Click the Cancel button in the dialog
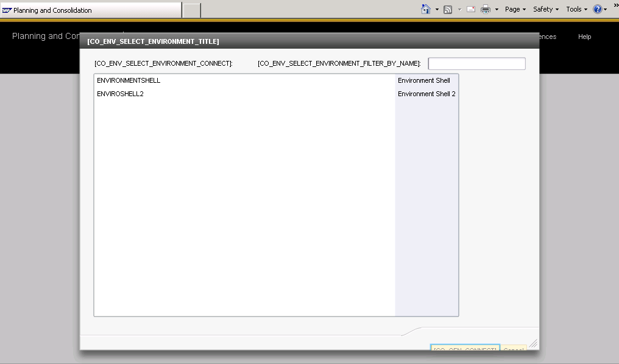619x364 pixels. (514, 348)
